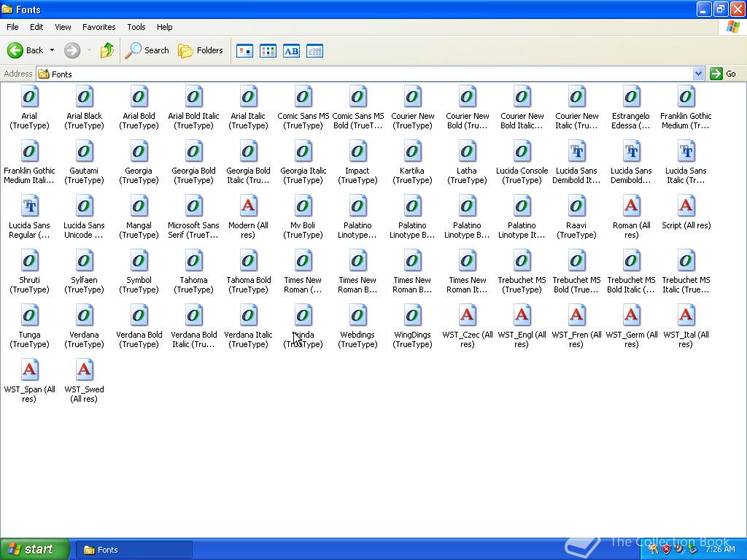
Task: Open the Edit menu
Action: [x=36, y=27]
